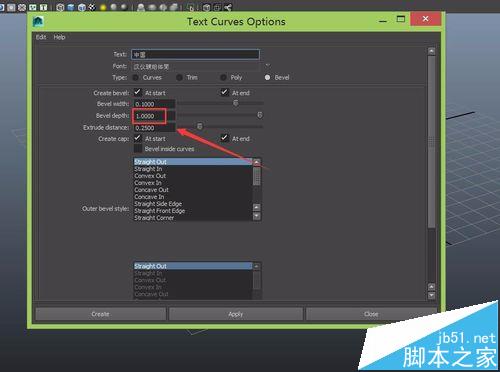This screenshot has height=372, width=500.
Task: Toggle the yellow light bulb lighting icon
Action: (103, 7)
